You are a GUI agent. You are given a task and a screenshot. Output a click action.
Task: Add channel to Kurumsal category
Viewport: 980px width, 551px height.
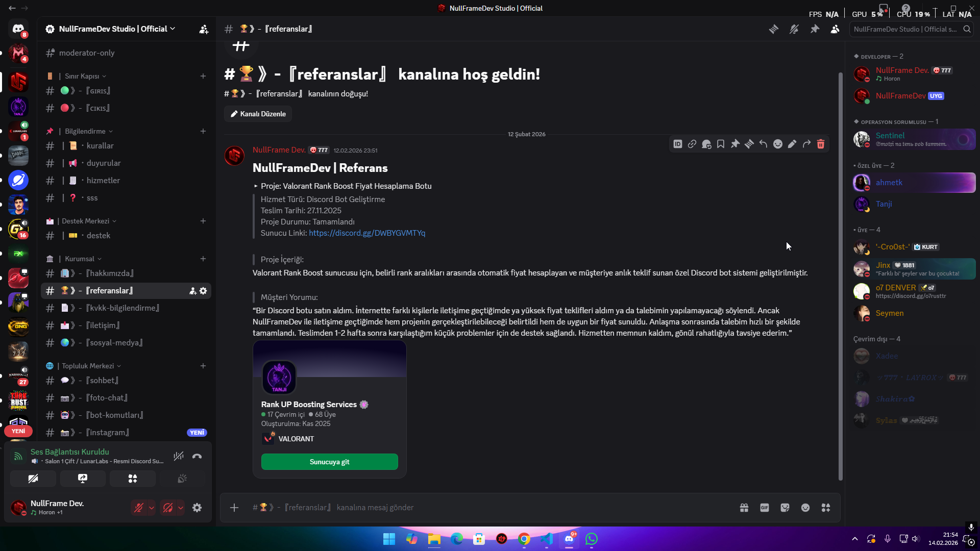(203, 259)
